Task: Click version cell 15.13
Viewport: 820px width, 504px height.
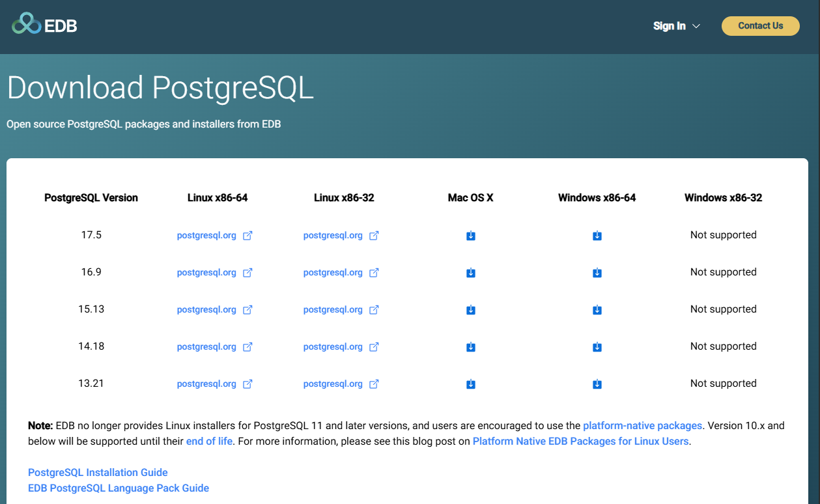Action: [x=91, y=309]
